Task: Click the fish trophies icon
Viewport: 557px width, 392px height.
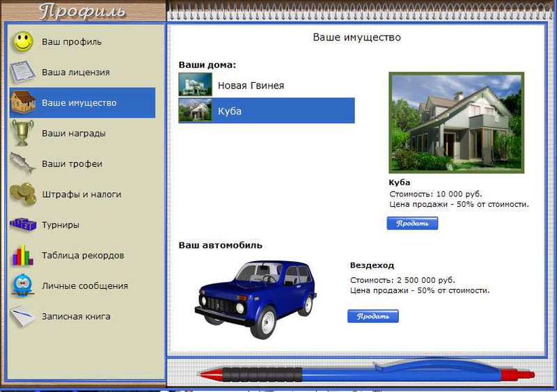Action: point(23,164)
